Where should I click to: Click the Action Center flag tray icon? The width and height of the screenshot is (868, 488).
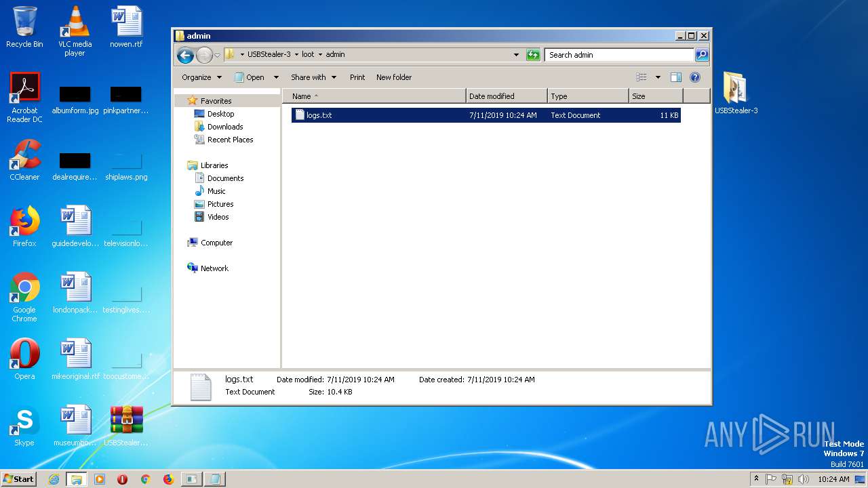[771, 479]
